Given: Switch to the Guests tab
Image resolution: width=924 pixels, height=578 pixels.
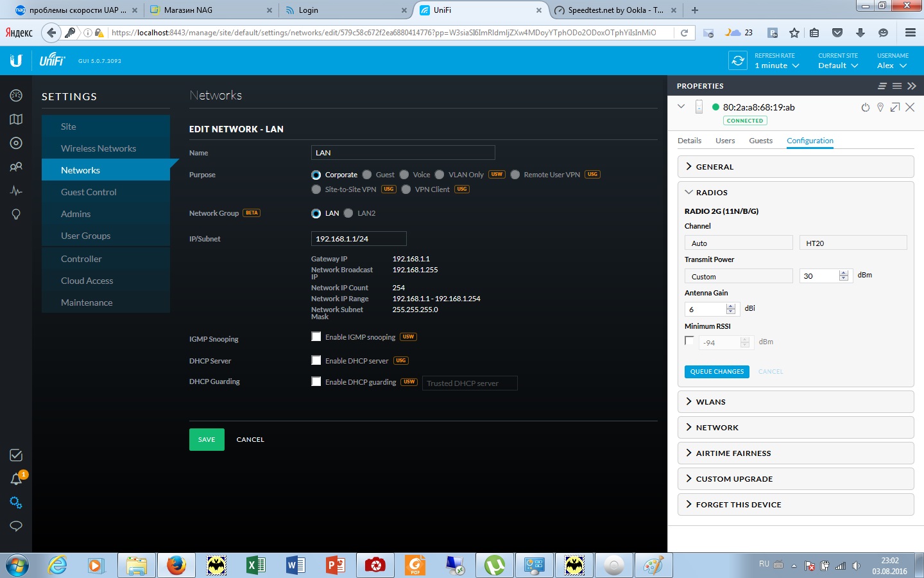Looking at the screenshot, I should click(x=760, y=141).
